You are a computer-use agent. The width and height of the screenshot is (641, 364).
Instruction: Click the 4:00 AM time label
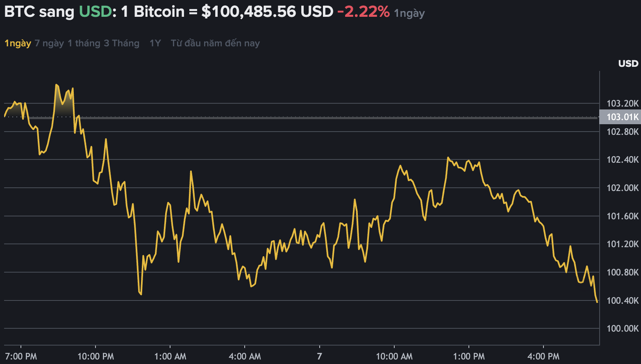[245, 356]
